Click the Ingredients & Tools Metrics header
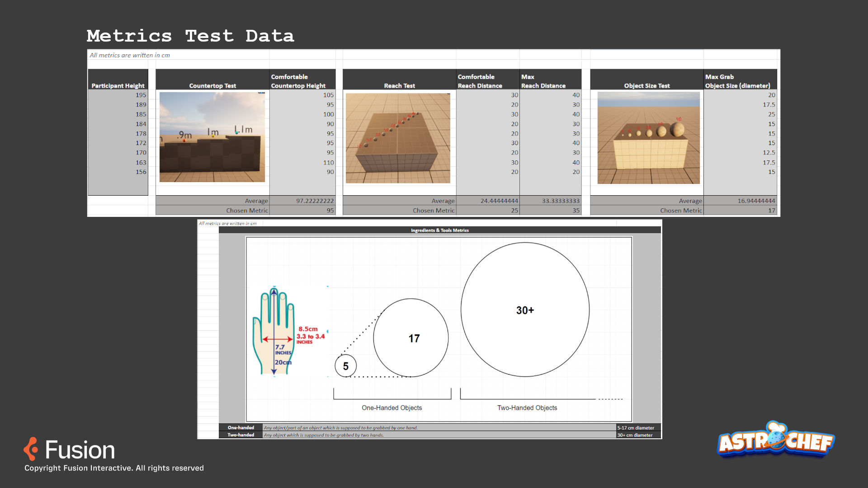868x488 pixels. [x=439, y=230]
